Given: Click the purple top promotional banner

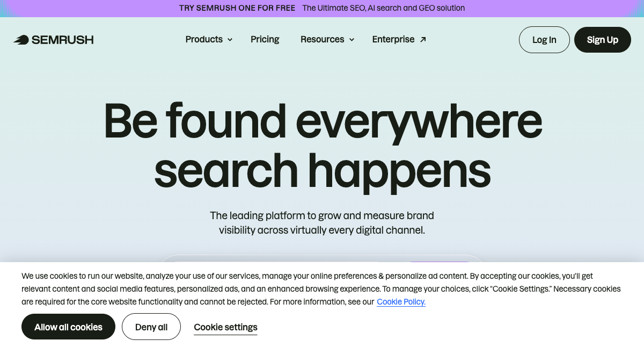Looking at the screenshot, I should (x=322, y=8).
